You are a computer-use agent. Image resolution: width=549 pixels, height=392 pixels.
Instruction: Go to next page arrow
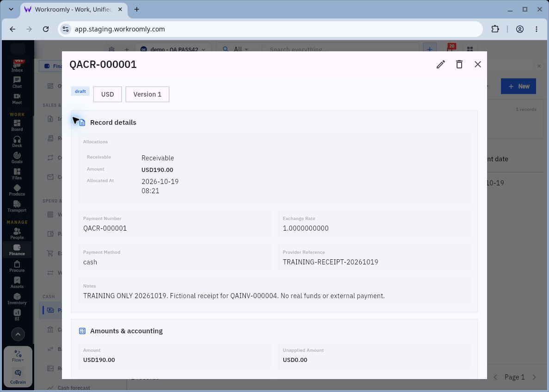pyautogui.click(x=534, y=377)
